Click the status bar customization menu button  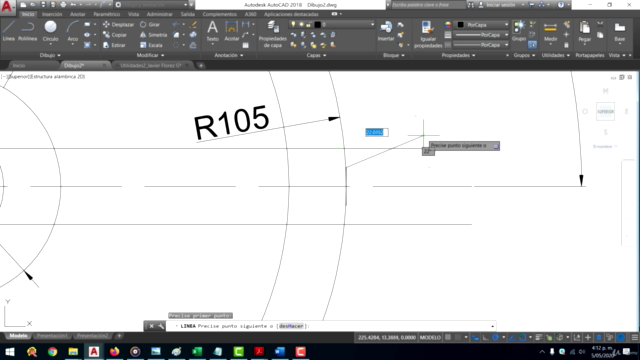[x=635, y=338]
